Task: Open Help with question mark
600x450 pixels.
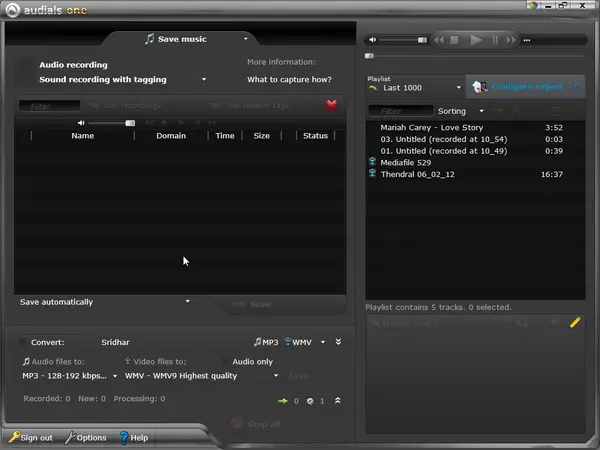Action: click(134, 437)
